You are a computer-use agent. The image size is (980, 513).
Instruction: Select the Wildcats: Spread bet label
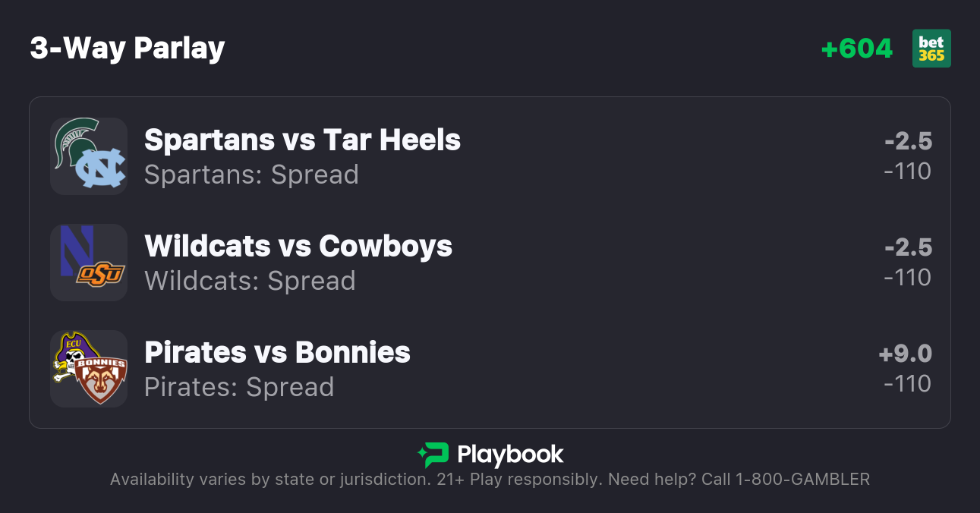[250, 281]
